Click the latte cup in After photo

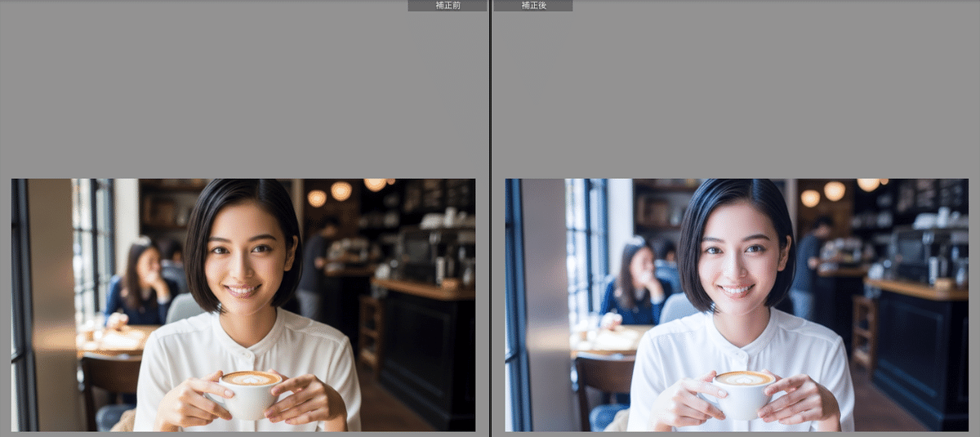744,392
